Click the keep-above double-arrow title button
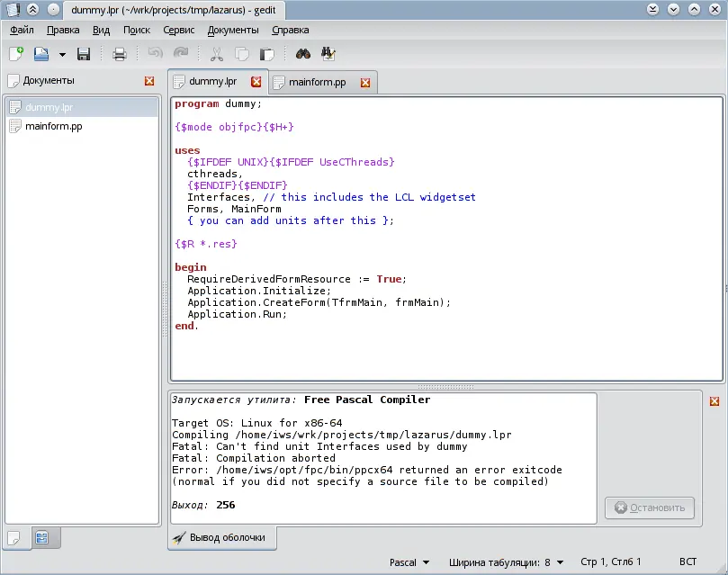 tap(33, 9)
